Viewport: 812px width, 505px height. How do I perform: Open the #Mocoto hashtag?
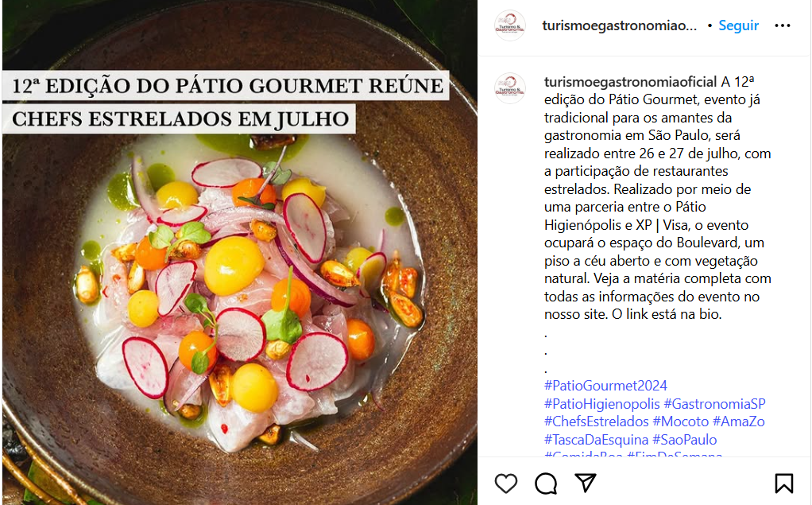[680, 421]
